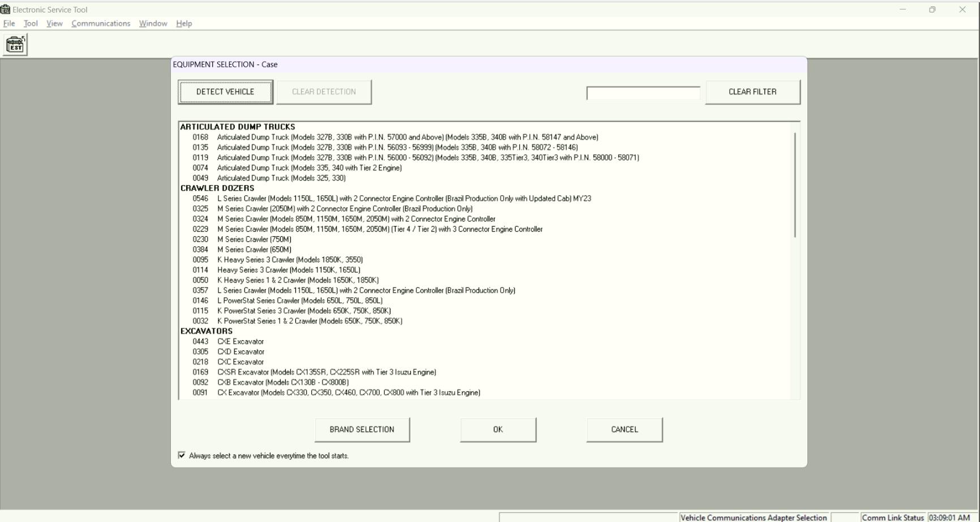Toggle 'Always select a new vehicle' checkbox
This screenshot has width=980, height=522.
[x=182, y=455]
